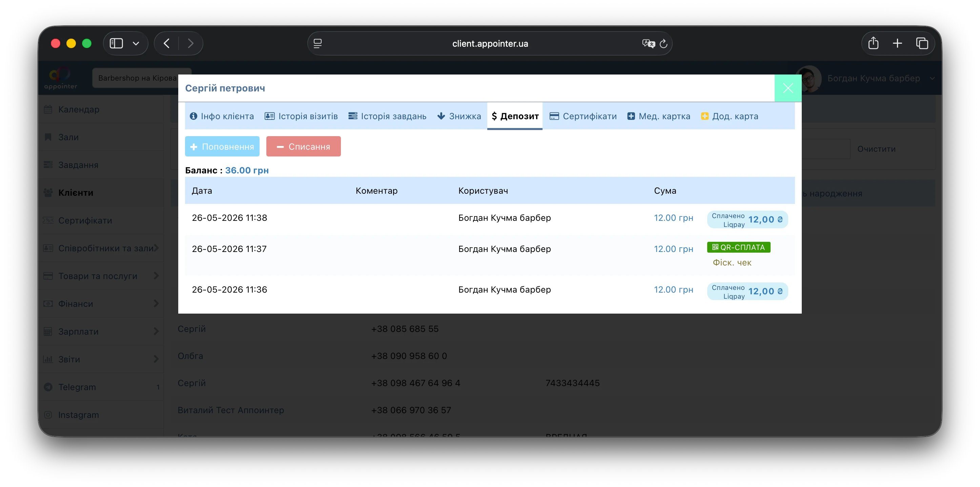Open Історія візитів tab
980x487 pixels.
coord(301,116)
